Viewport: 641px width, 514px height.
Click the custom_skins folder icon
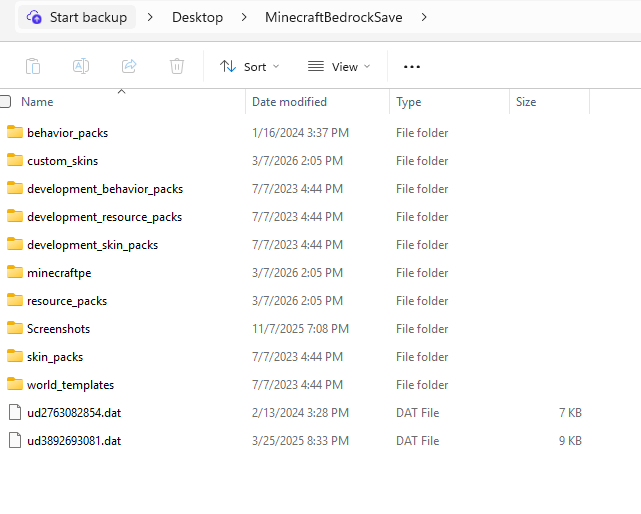tap(15, 160)
